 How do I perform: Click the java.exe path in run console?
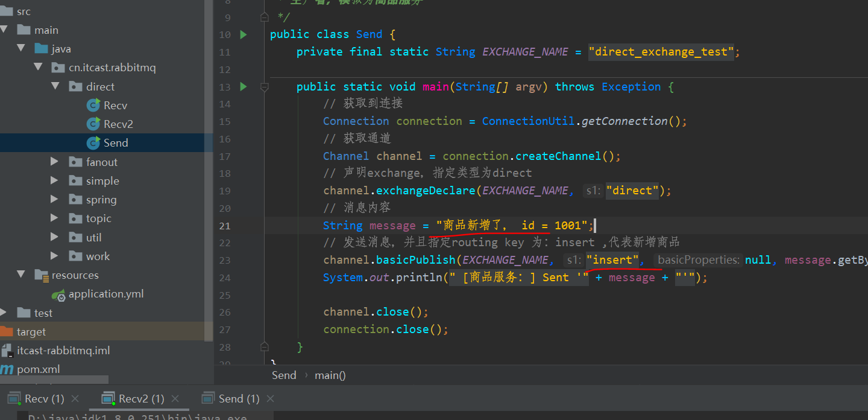click(137, 416)
